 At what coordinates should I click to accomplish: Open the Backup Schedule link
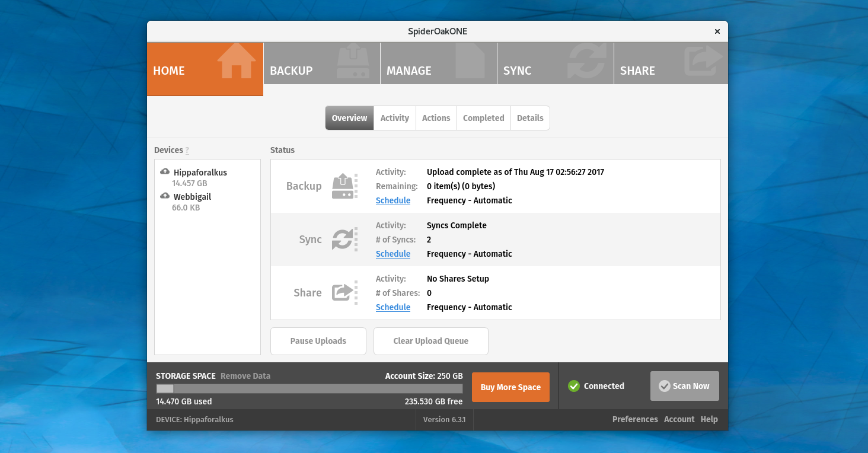click(x=393, y=200)
